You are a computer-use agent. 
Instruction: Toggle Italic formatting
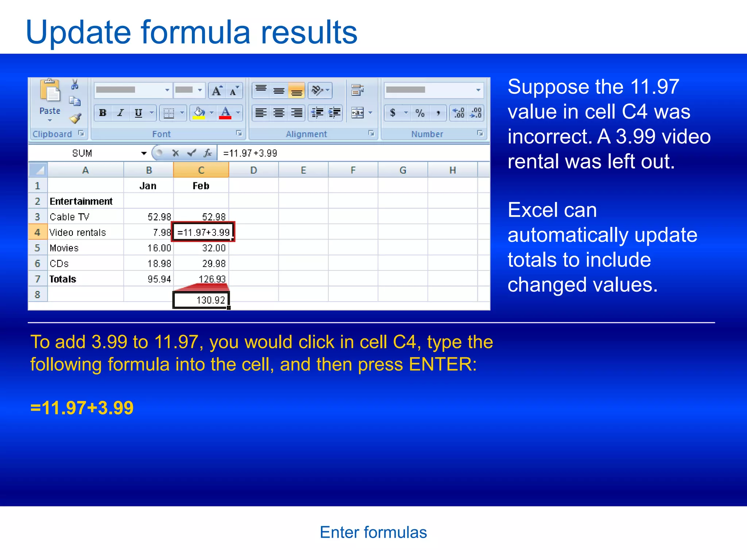coord(120,113)
